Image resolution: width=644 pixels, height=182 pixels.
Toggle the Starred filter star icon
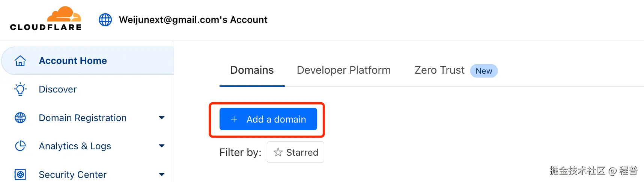[x=278, y=152]
